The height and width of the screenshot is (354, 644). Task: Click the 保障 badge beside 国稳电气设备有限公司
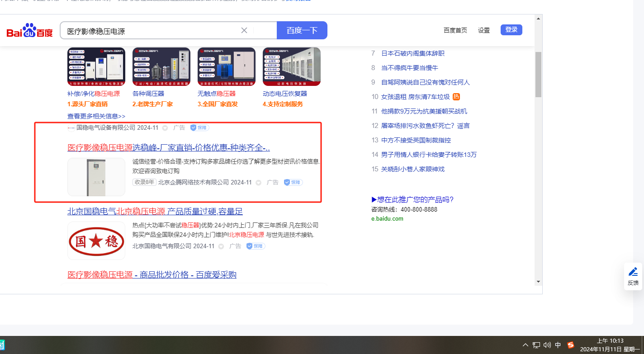(199, 128)
